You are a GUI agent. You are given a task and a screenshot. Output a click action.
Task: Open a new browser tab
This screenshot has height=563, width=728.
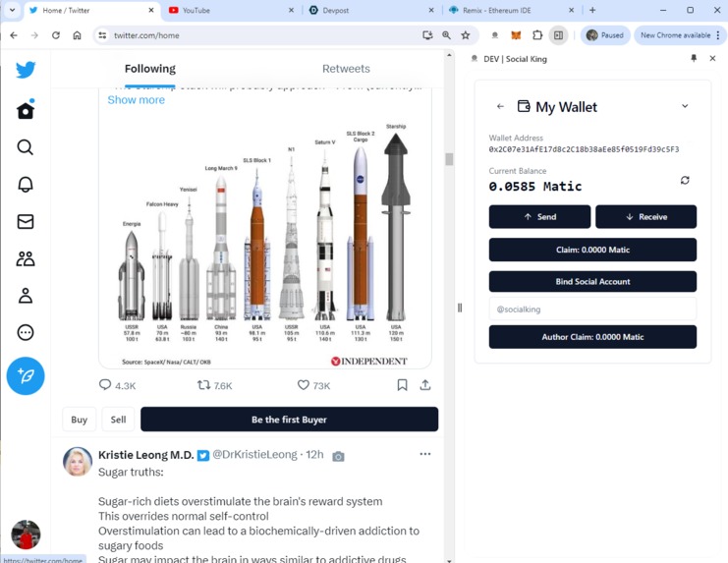[592, 10]
